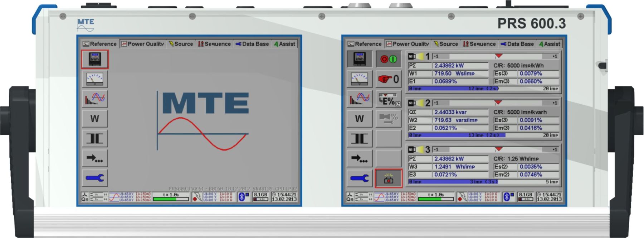This screenshot has height=238, width=644.
Task: Click scanning head 1 lamp icon
Action: click(x=416, y=56)
